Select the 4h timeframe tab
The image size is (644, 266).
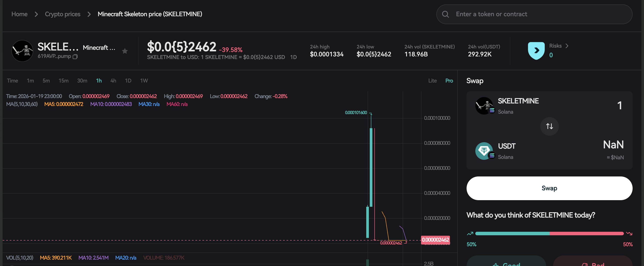click(x=113, y=81)
